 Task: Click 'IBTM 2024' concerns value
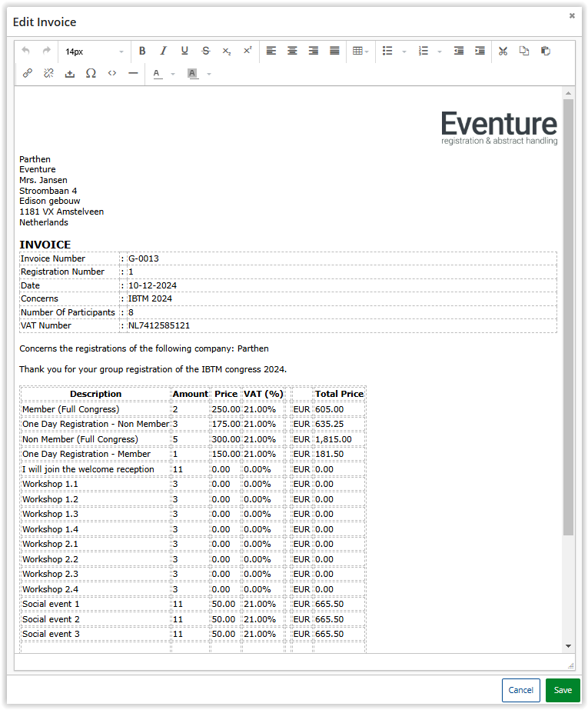point(150,299)
